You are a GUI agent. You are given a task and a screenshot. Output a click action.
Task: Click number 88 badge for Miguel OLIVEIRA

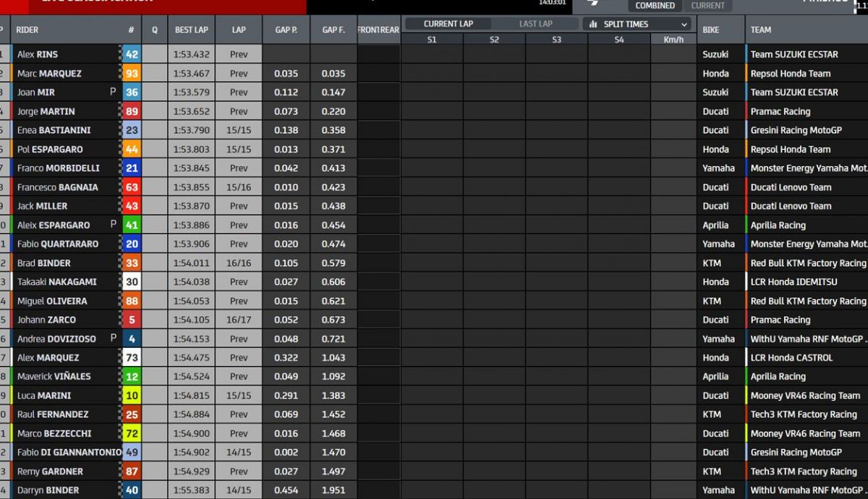click(132, 301)
